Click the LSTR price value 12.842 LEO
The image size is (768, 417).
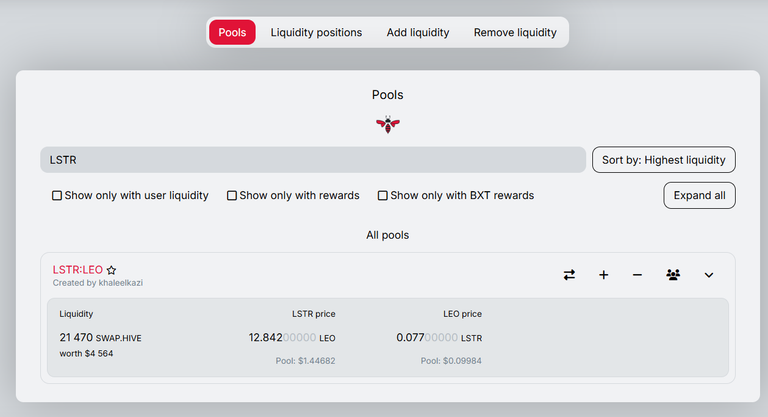(292, 338)
